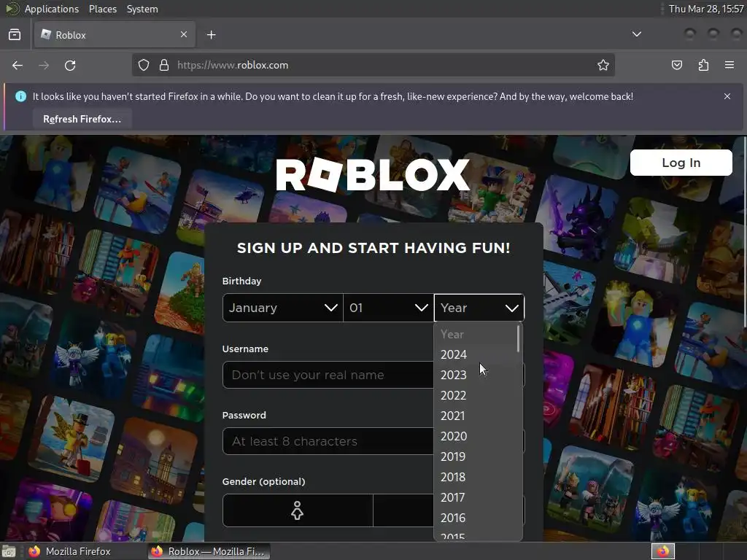747x560 pixels.
Task: Click the clock showing Thu Mar 28
Action: [705, 9]
